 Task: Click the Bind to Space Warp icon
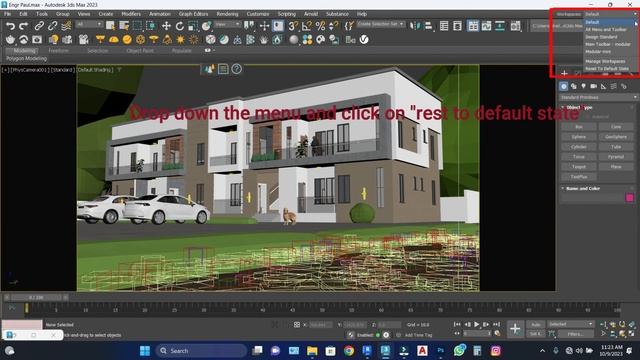point(66,26)
